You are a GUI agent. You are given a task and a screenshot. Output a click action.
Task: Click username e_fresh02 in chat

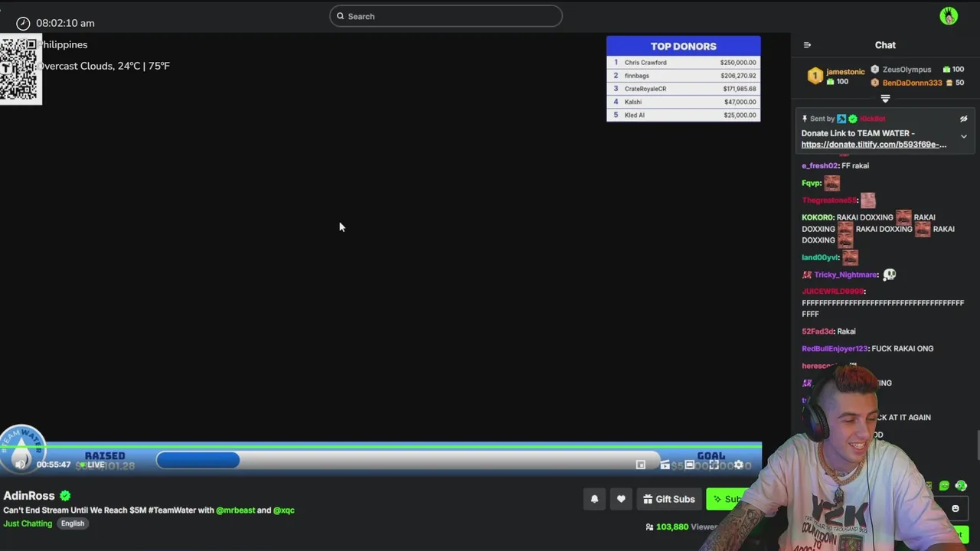coord(819,165)
